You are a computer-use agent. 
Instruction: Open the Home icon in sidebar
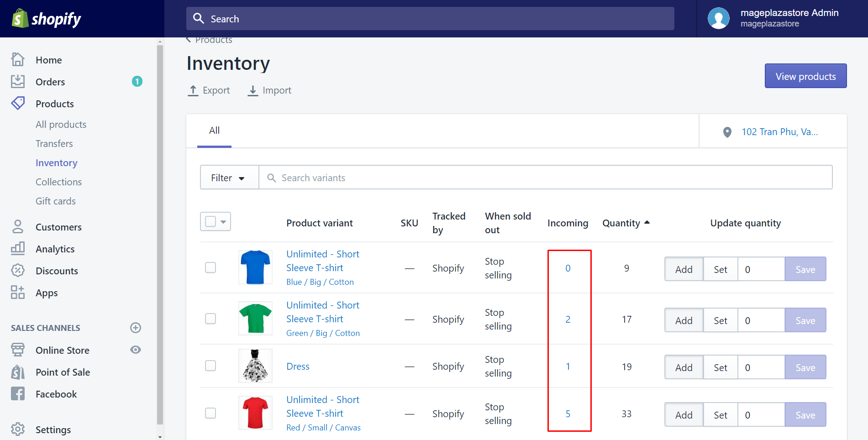pyautogui.click(x=18, y=60)
